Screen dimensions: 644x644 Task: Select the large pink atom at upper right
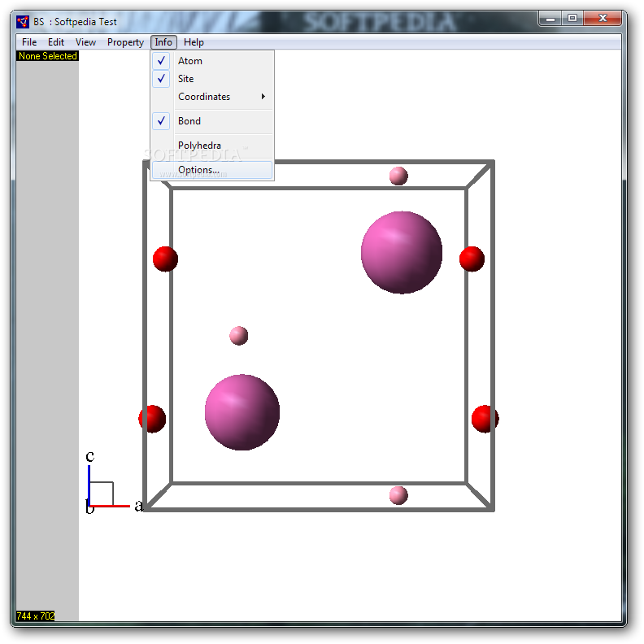tap(401, 252)
